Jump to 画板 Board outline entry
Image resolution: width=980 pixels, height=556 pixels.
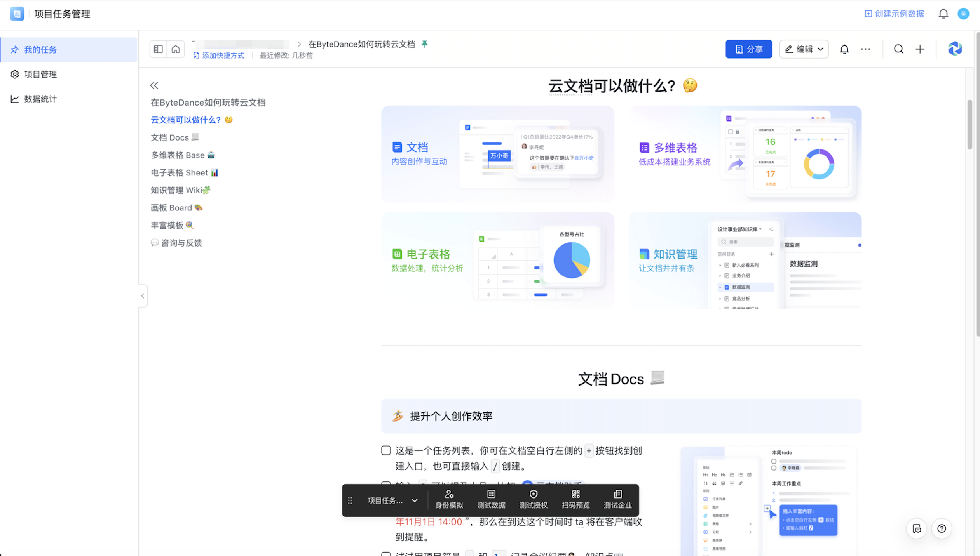click(x=177, y=208)
